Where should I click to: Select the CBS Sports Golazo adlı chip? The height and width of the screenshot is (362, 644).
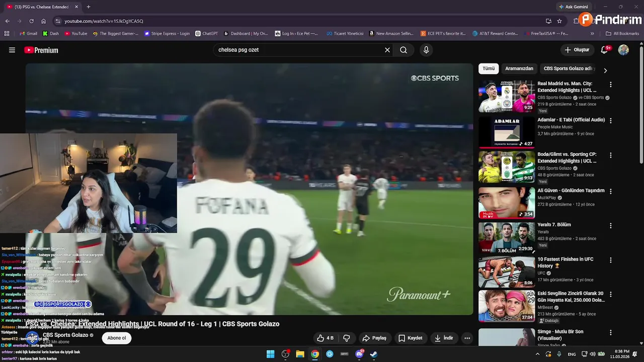click(x=569, y=68)
